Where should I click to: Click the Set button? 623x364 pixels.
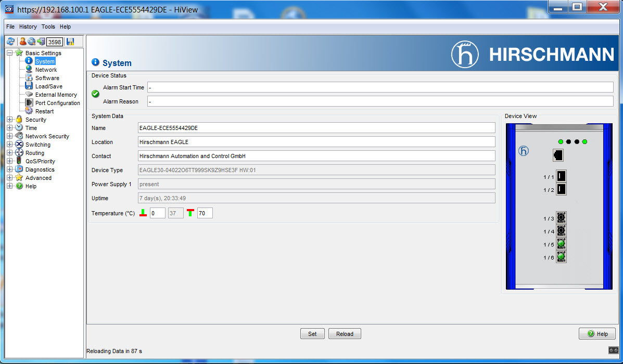pos(312,333)
